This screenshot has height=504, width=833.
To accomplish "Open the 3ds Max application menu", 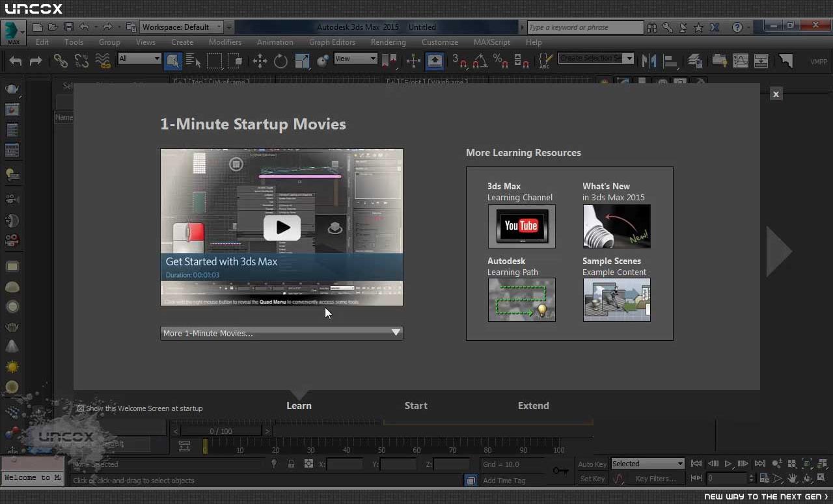I will coord(12,32).
